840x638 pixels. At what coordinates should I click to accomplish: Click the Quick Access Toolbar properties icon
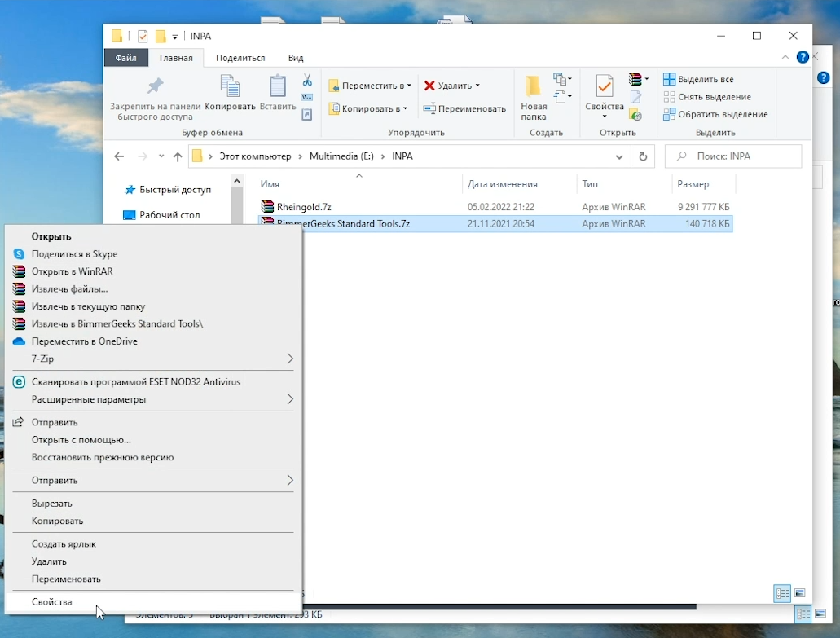pos(143,36)
